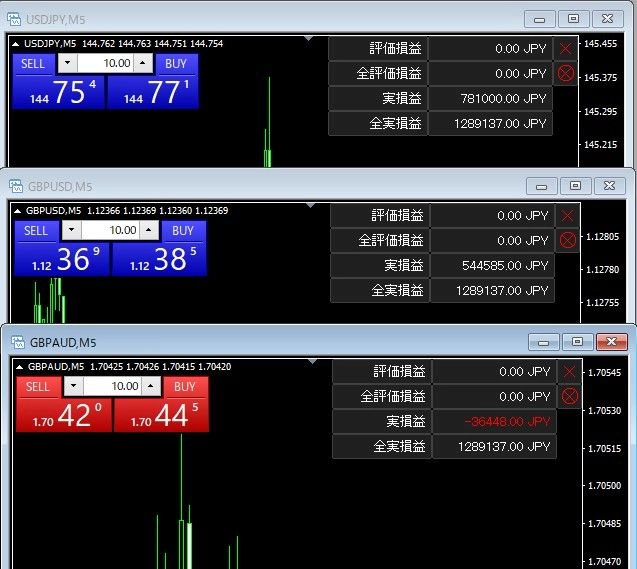Close the GBPUSD chart window
Image resolution: width=637 pixels, height=569 pixels.
click(x=609, y=186)
